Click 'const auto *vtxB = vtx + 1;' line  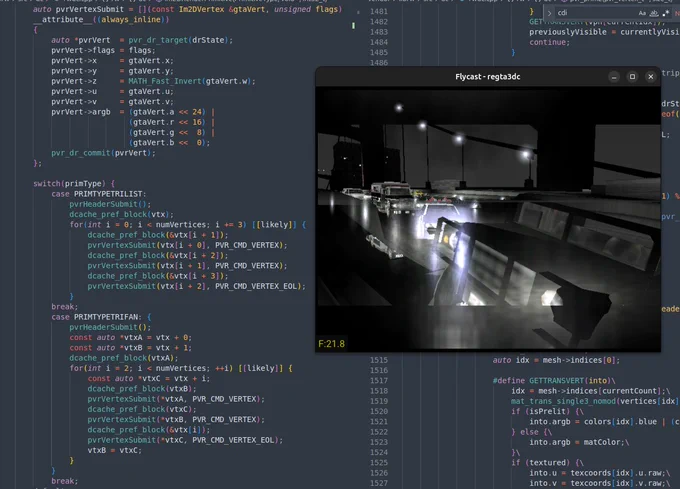point(131,348)
